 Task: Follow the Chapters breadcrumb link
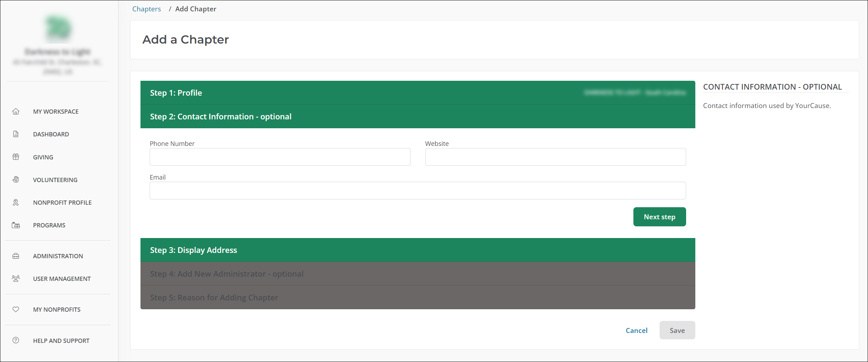(146, 9)
